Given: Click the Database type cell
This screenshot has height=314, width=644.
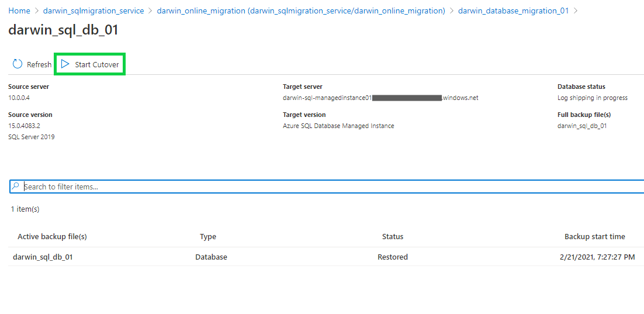Looking at the screenshot, I should [x=211, y=257].
